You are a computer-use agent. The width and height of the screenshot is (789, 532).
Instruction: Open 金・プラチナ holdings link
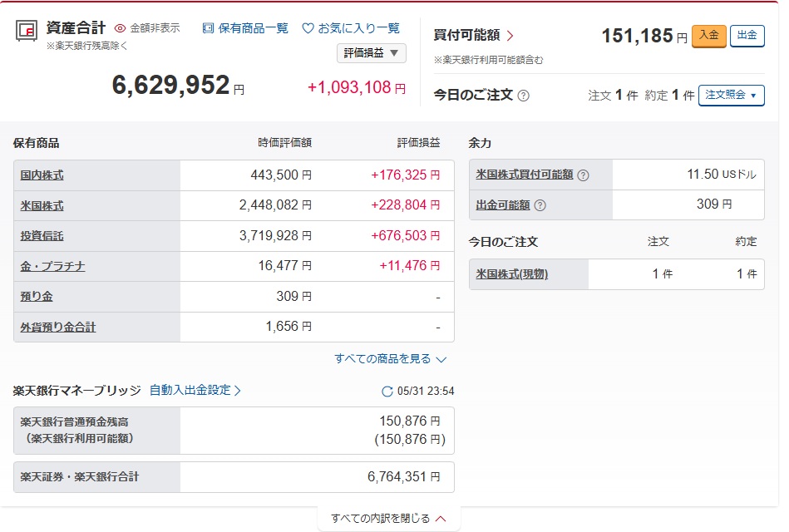tap(52, 266)
